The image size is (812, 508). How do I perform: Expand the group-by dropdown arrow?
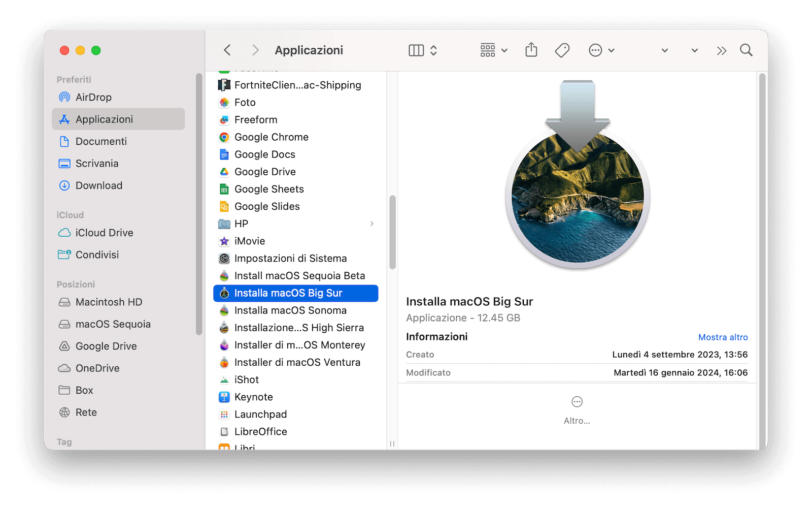point(504,50)
